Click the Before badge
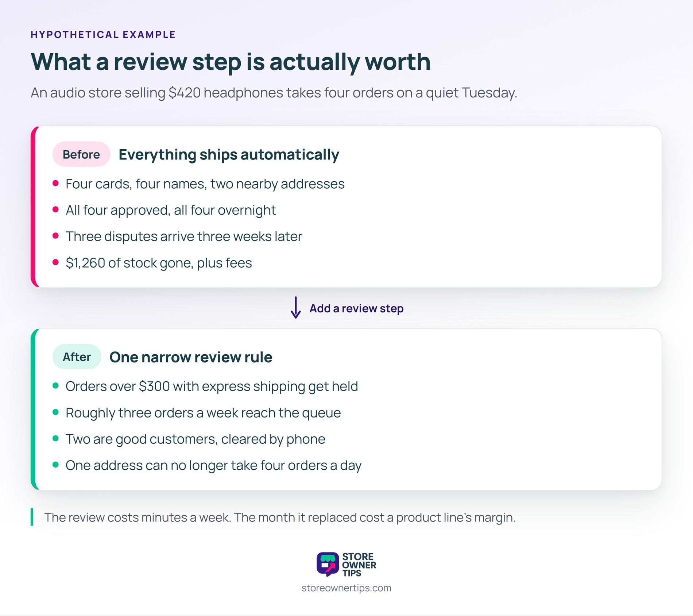This screenshot has height=616, width=693. [81, 154]
